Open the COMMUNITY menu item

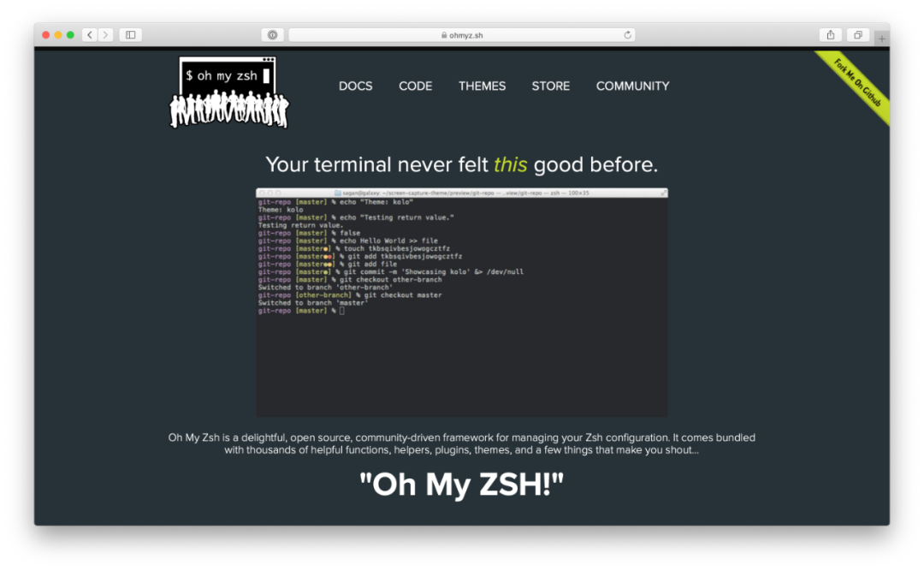coord(632,86)
